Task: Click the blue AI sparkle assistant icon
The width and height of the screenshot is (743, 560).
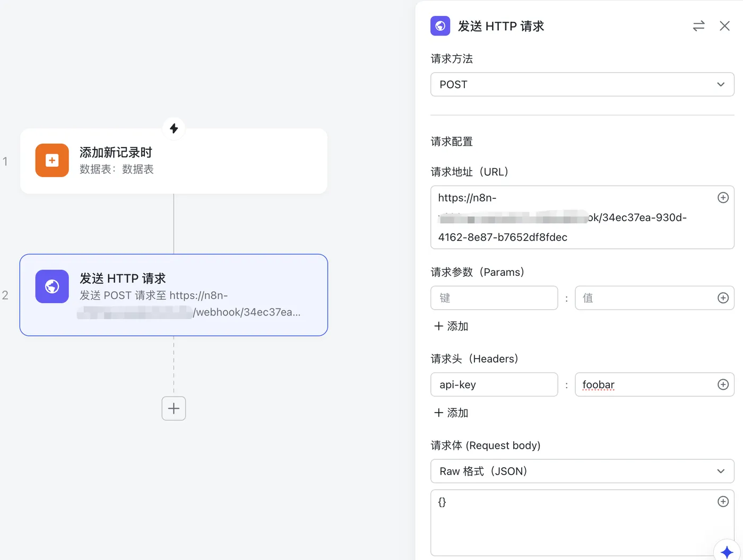Action: tap(727, 552)
